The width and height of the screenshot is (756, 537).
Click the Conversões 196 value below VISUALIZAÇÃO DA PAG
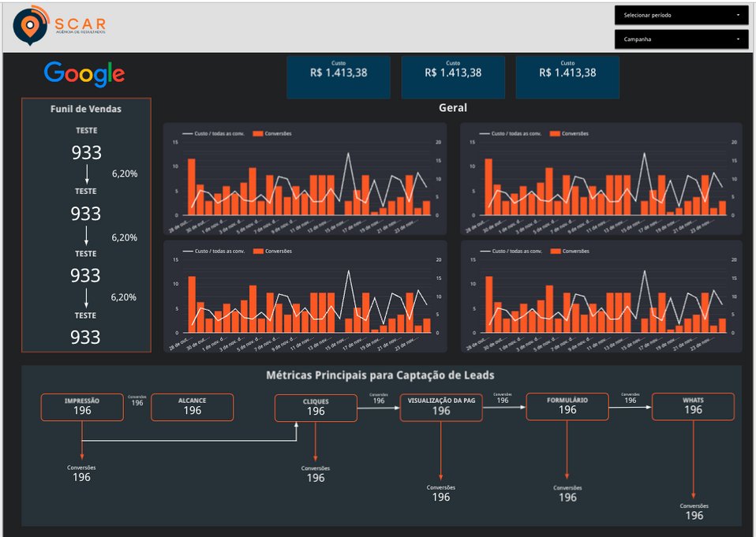(x=440, y=494)
